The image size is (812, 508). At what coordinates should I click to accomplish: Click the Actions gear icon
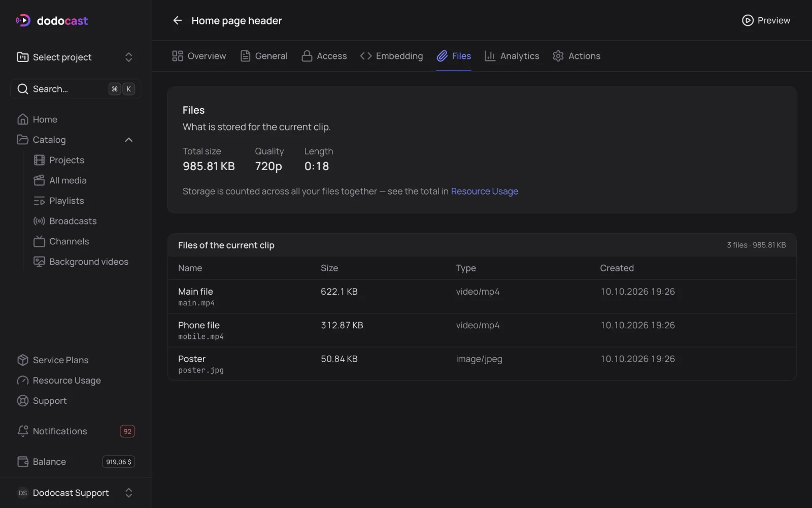tap(558, 56)
